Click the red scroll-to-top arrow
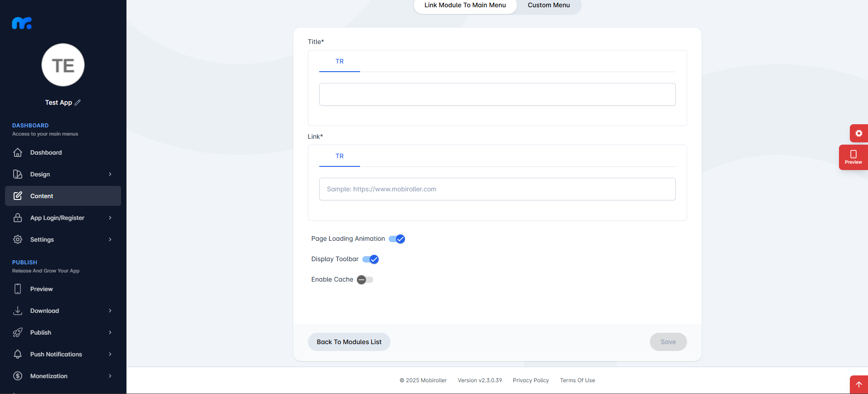 (x=859, y=384)
